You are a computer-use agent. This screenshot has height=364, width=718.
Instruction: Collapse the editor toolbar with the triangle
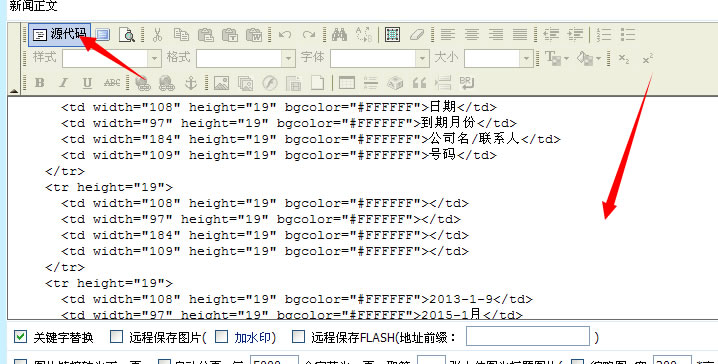click(14, 91)
